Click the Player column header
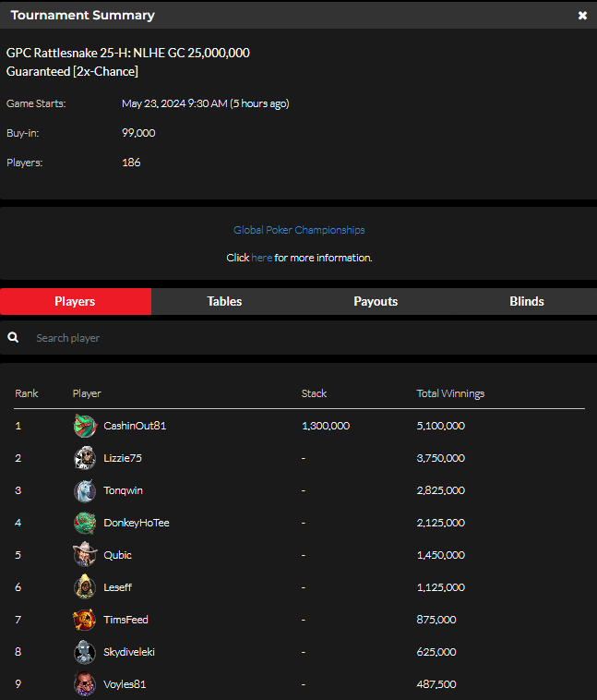The height and width of the screenshot is (700, 597). (x=87, y=393)
